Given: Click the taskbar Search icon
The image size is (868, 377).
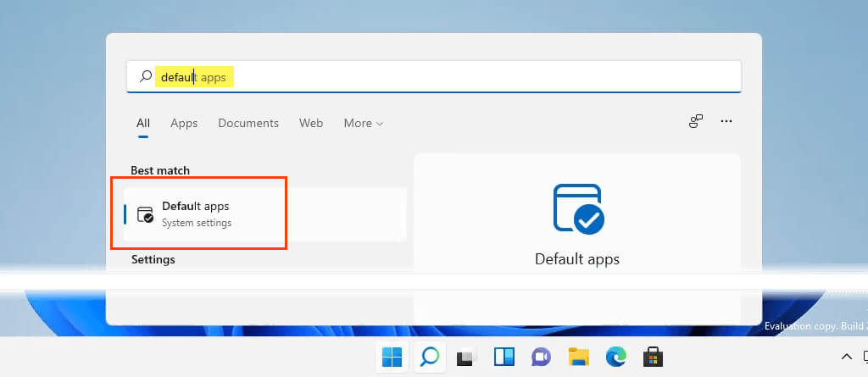Looking at the screenshot, I should click(429, 357).
